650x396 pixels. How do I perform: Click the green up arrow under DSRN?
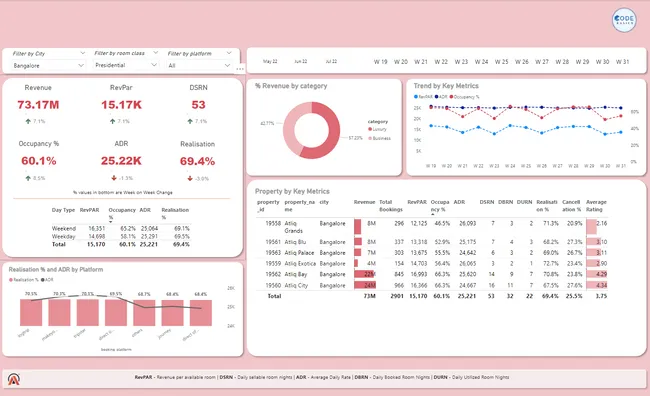point(190,121)
